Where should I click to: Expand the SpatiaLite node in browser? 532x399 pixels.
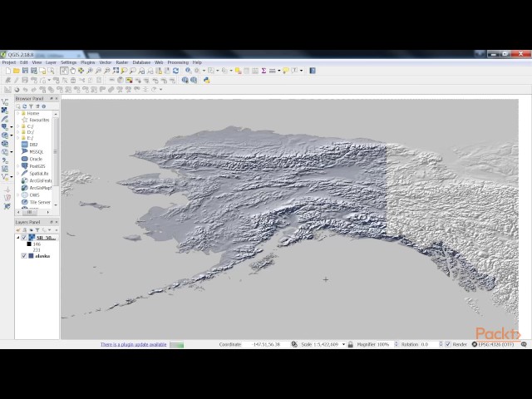(18, 174)
